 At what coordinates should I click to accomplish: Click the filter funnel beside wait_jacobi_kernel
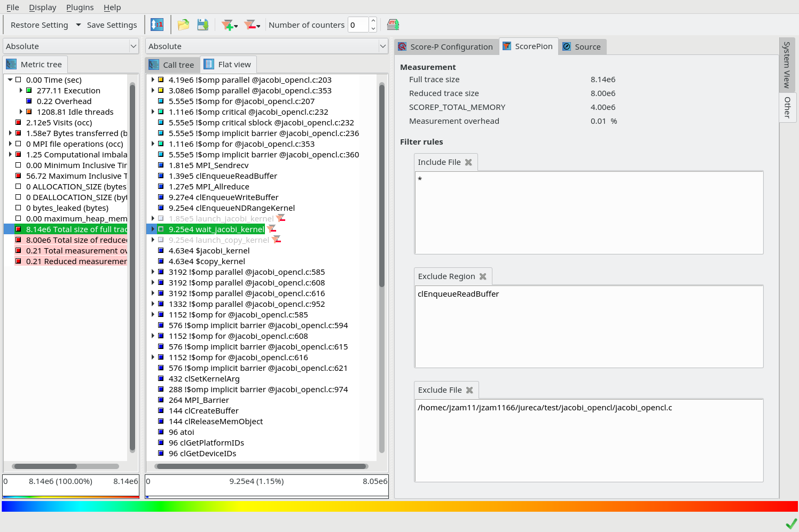tap(271, 229)
